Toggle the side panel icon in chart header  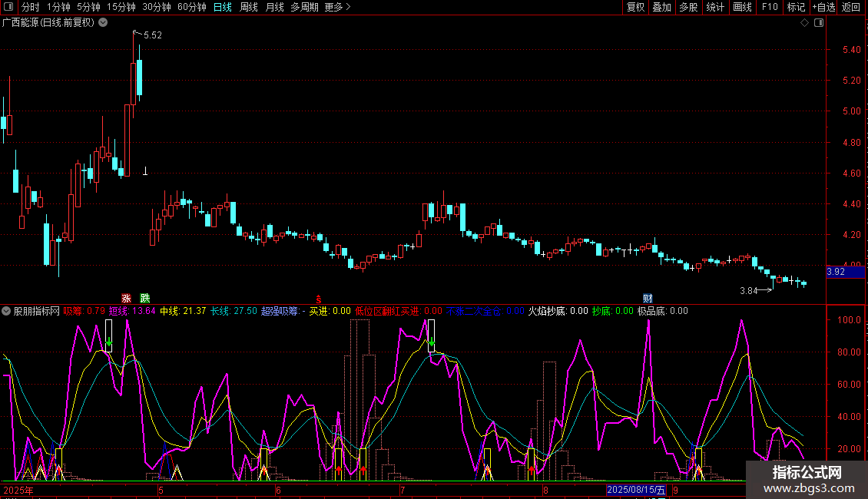(819, 23)
